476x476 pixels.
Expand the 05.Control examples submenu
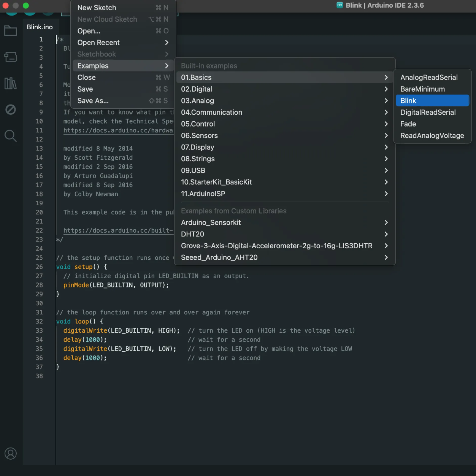pyautogui.click(x=198, y=124)
